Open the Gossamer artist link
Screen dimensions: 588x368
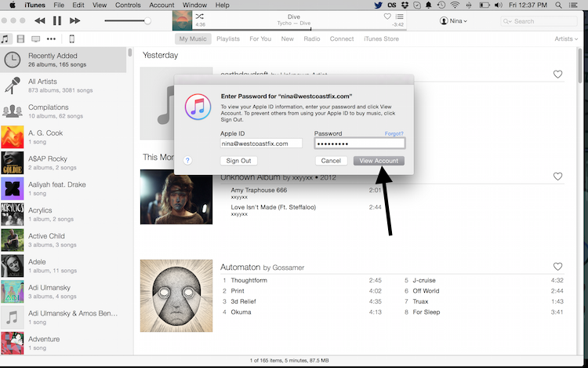click(288, 268)
